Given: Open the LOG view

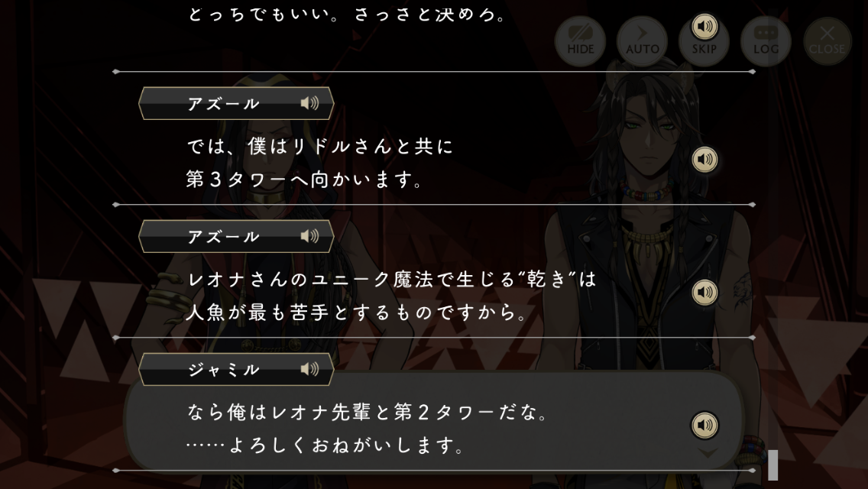Looking at the screenshot, I should click(x=766, y=41).
